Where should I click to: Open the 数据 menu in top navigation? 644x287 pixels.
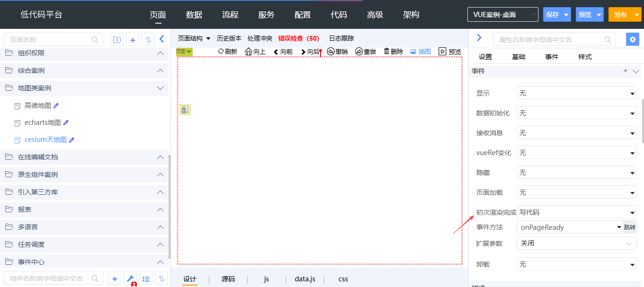[194, 15]
